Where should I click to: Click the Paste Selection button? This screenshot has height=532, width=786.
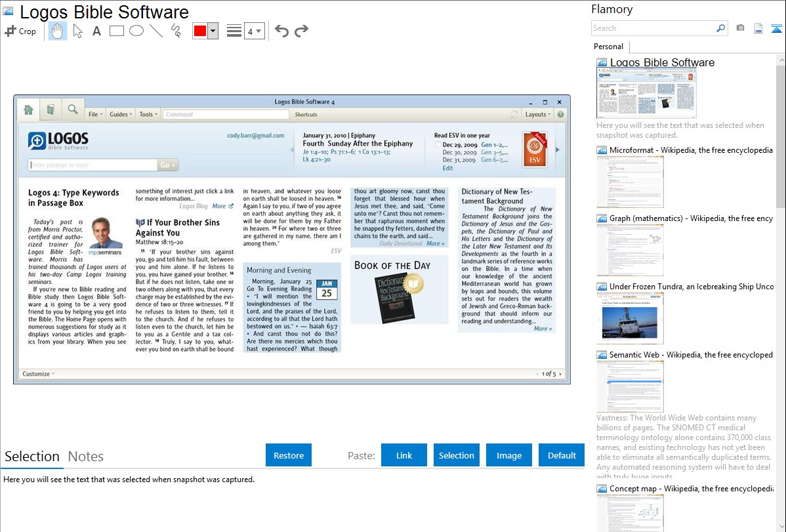click(x=457, y=455)
